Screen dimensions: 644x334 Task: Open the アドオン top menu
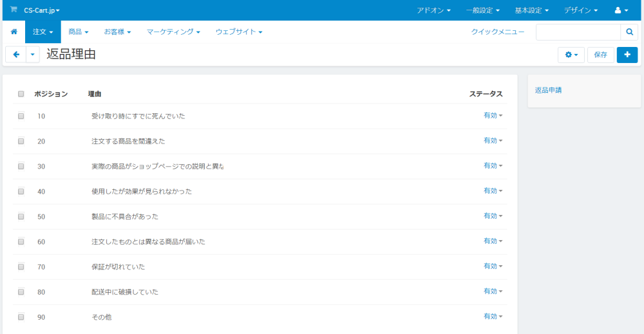point(433,10)
